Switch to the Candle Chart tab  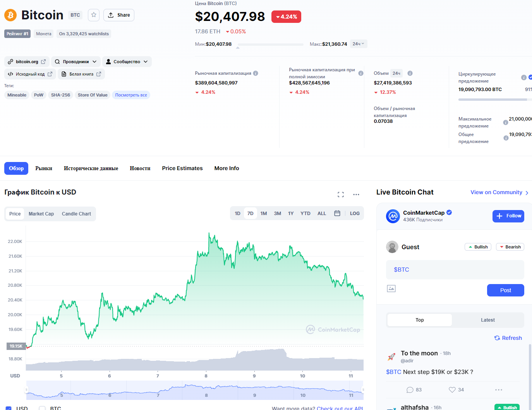pyautogui.click(x=76, y=214)
